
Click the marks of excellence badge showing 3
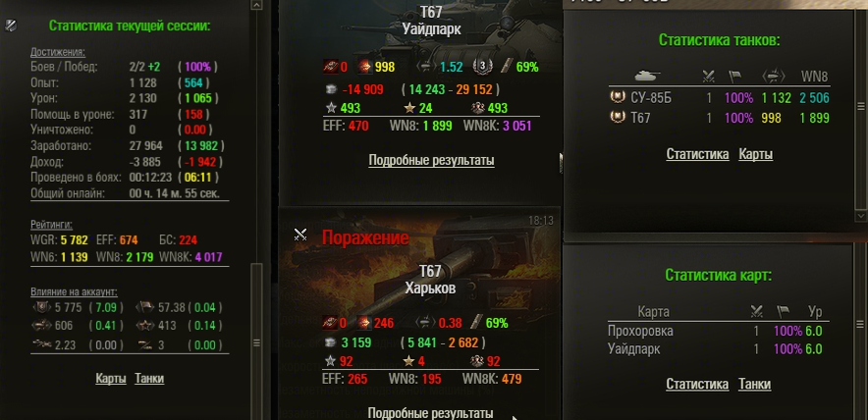482,67
